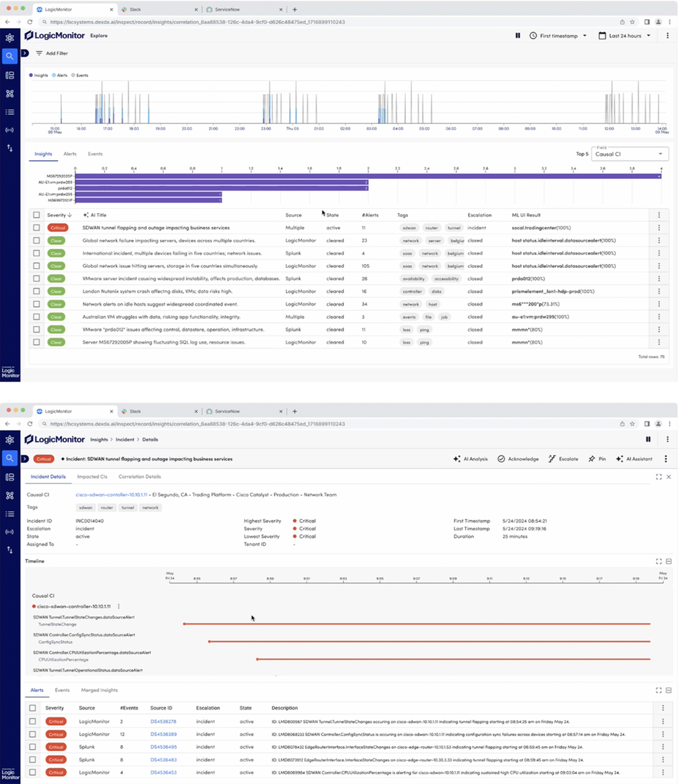
Task: Run AI Analysis on the incident
Action: (470, 459)
